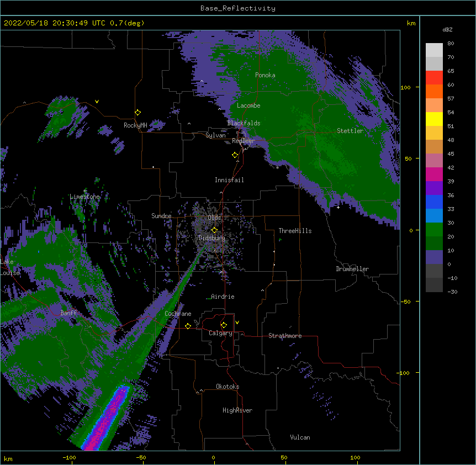Pick the yellow diamond marker between Olds and Didsbury

pos(214,230)
